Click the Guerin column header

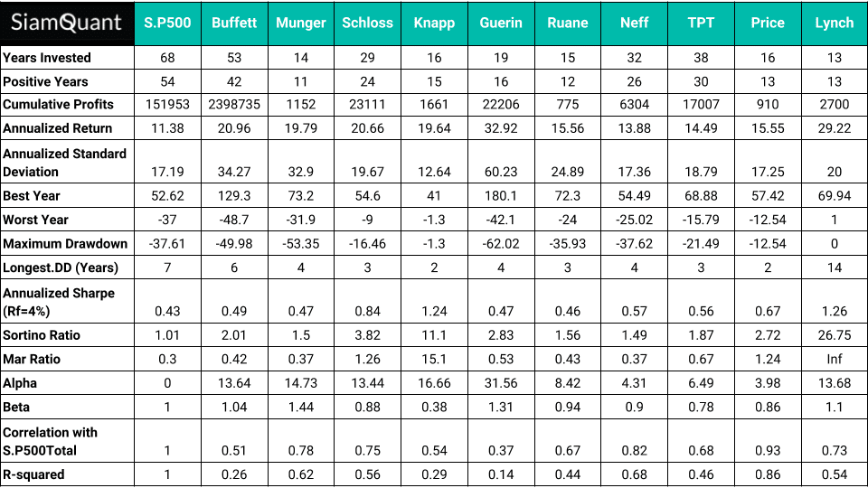[501, 23]
